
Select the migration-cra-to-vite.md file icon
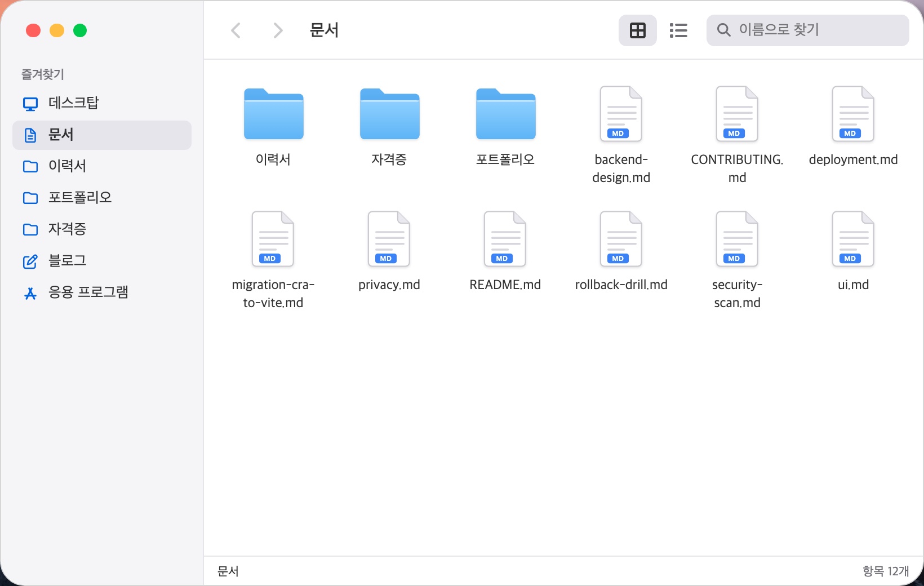[273, 239]
